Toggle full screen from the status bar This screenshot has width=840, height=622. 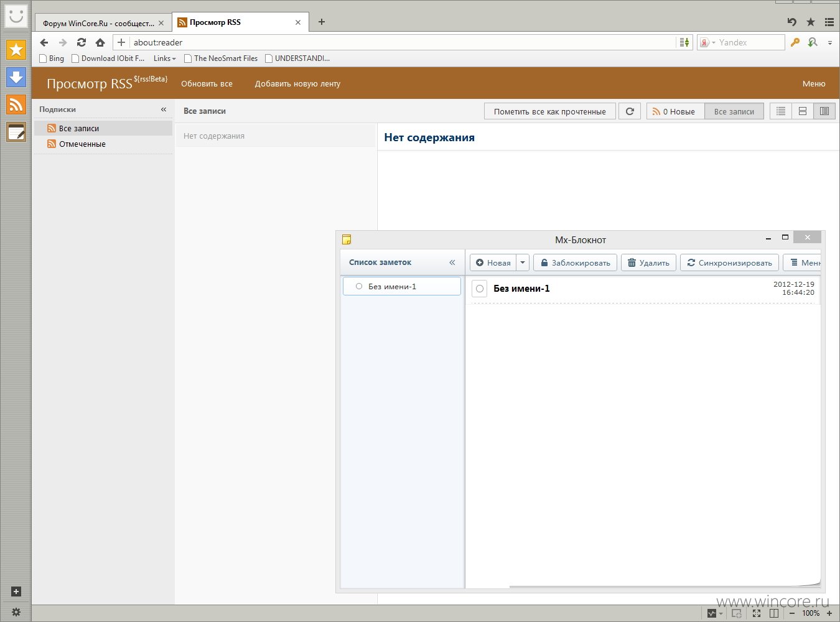[757, 613]
